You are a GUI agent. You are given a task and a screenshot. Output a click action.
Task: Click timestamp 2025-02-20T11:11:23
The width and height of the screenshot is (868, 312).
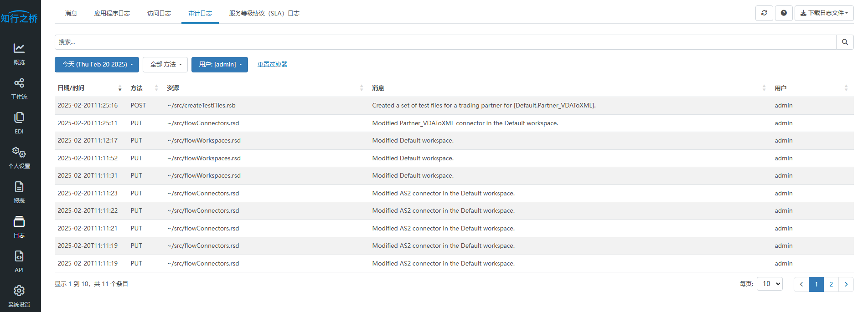tap(88, 193)
